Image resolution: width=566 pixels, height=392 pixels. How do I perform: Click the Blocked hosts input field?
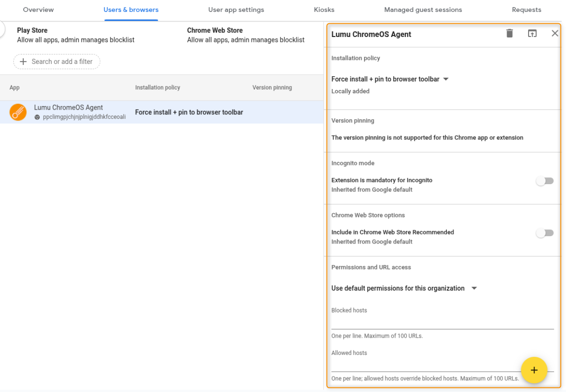pyautogui.click(x=442, y=323)
